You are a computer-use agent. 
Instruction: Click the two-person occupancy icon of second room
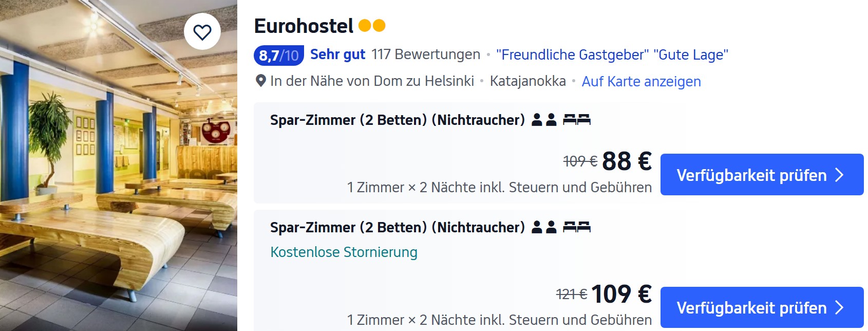[x=544, y=227]
